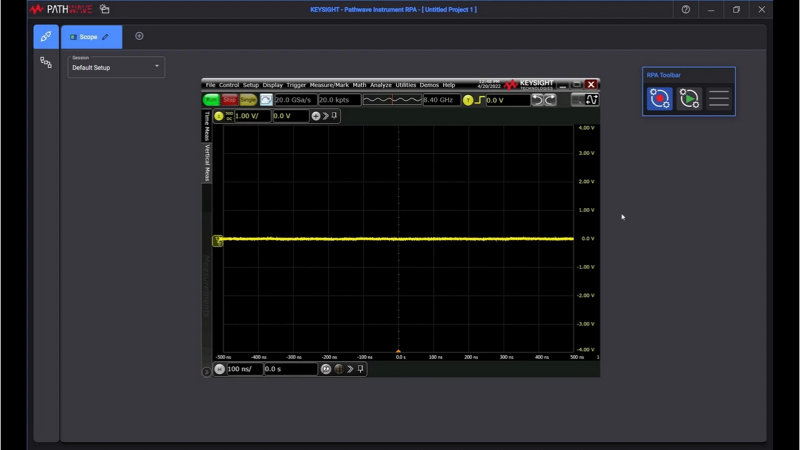The width and height of the screenshot is (800, 450).
Task: Click channel 1 offset 0.0 V field
Action: (290, 116)
